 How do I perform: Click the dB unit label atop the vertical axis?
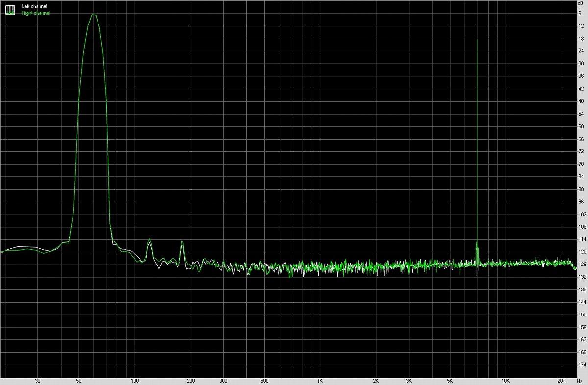(x=580, y=3)
